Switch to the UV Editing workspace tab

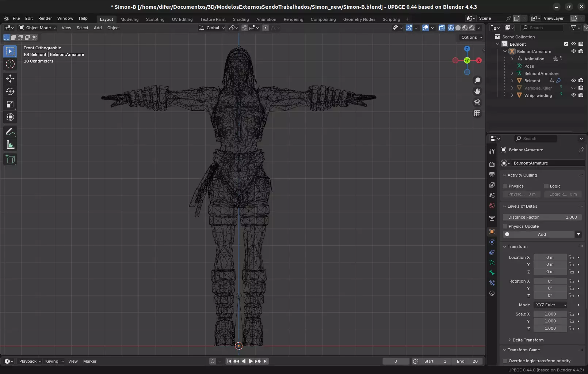click(x=182, y=19)
